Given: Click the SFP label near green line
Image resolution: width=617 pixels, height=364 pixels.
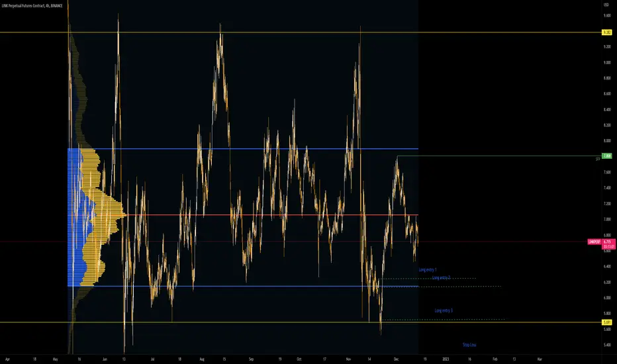Looking at the screenshot, I should point(598,159).
